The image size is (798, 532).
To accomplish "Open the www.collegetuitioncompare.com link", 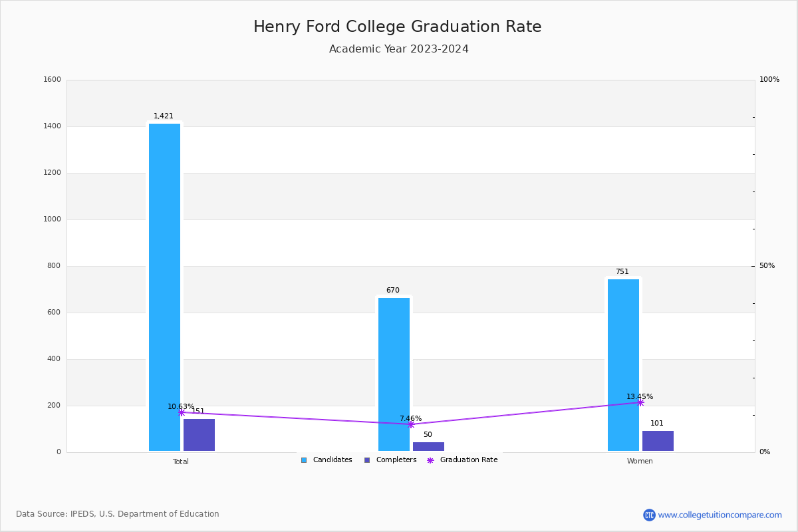I will tap(720, 515).
